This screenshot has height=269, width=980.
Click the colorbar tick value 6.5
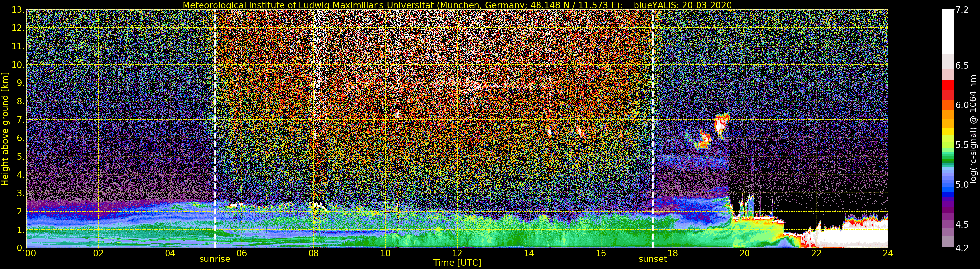point(962,66)
